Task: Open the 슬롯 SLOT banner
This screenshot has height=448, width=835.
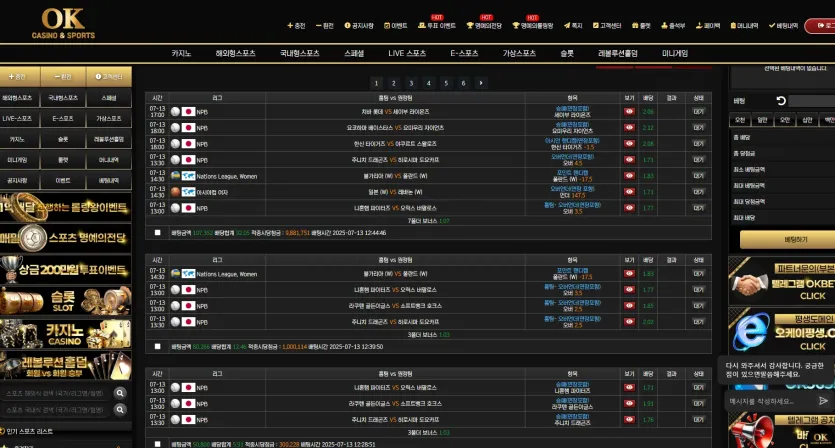Action: (66, 302)
